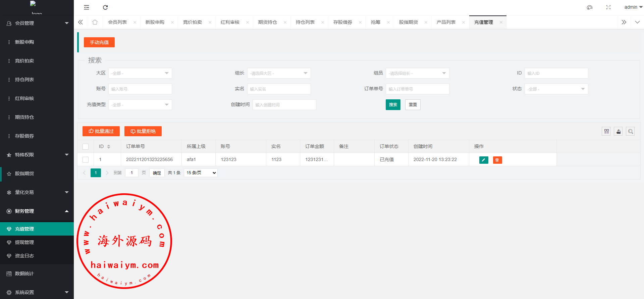The image size is (644, 299).
Task: Click the green edit icon in row 1
Action: (484, 160)
